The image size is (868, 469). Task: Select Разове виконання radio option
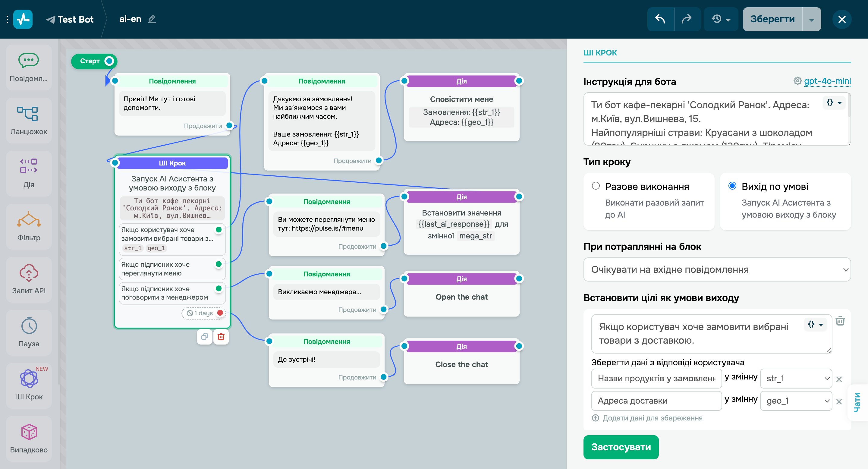[x=596, y=186]
